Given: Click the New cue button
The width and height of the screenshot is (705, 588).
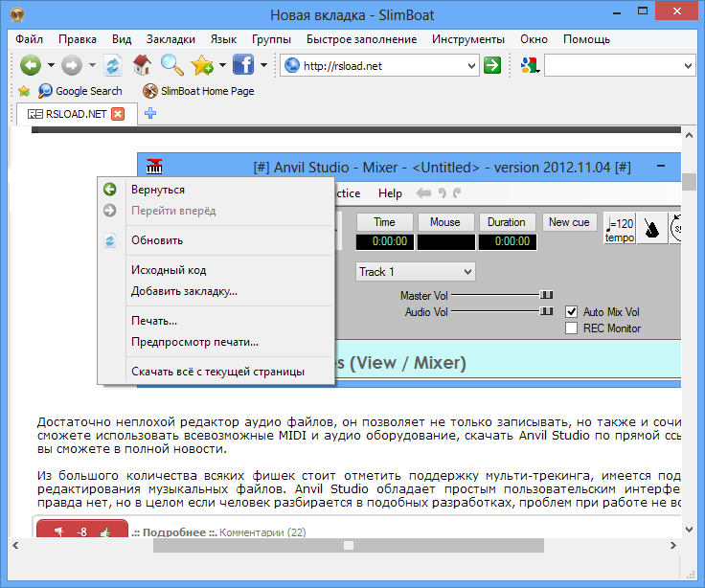Looking at the screenshot, I should [569, 222].
